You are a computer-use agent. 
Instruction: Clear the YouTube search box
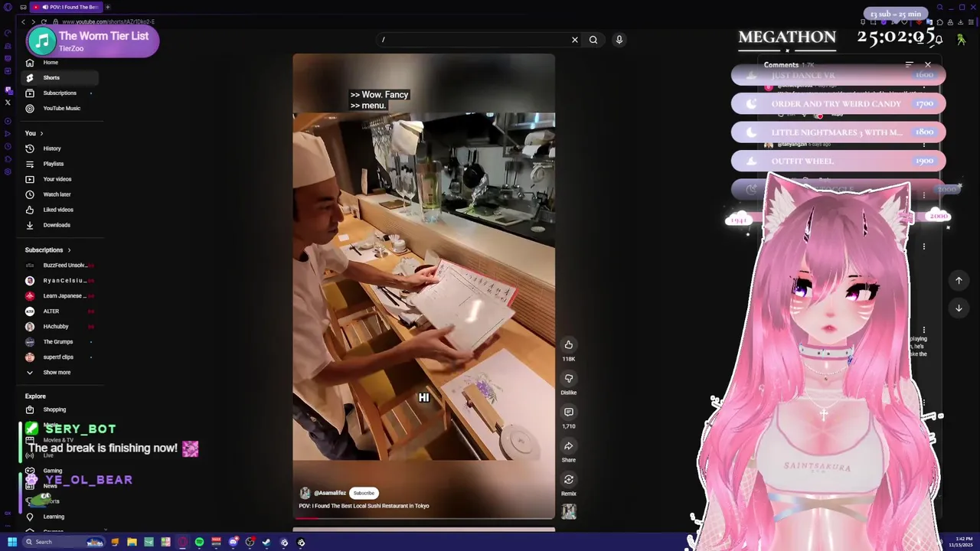[575, 40]
